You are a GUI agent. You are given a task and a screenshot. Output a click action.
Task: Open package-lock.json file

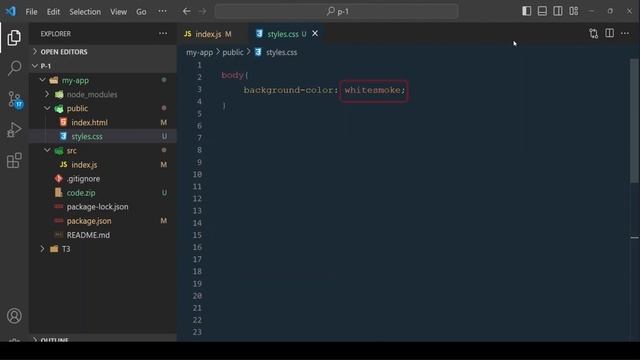103,207
